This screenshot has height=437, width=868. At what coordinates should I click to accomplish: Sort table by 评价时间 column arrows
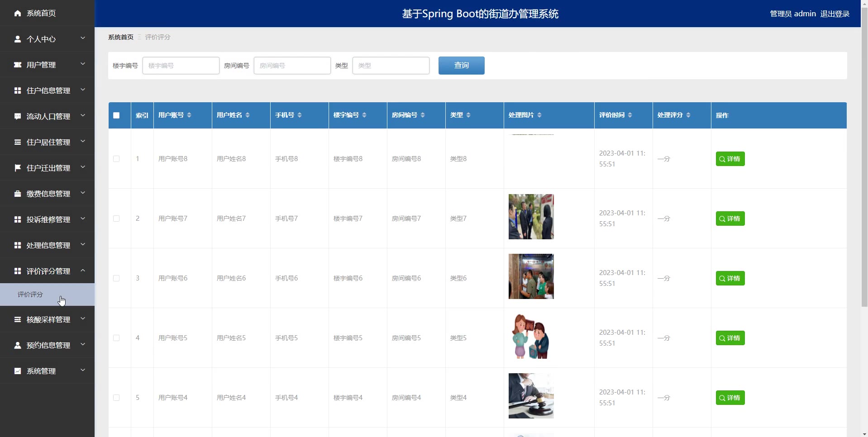630,115
